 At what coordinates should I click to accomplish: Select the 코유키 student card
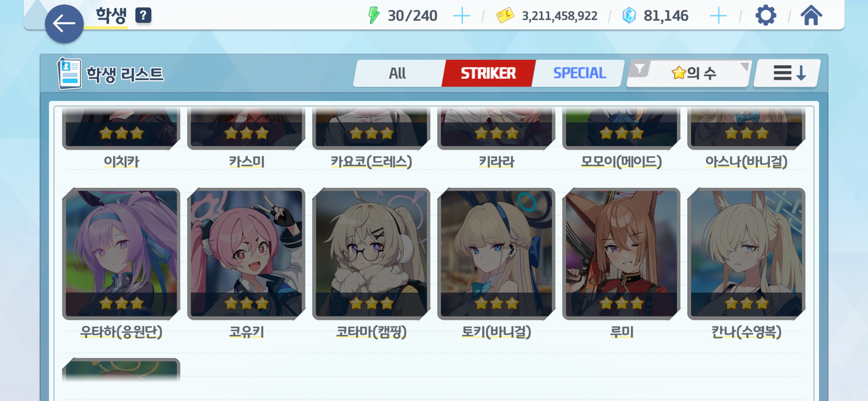click(x=246, y=254)
